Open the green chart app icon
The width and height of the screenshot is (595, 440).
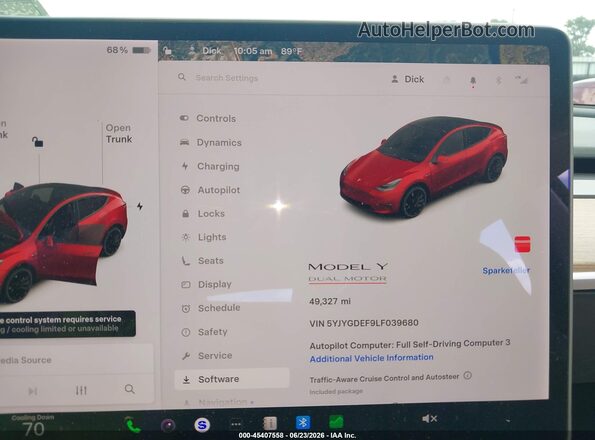(x=336, y=422)
